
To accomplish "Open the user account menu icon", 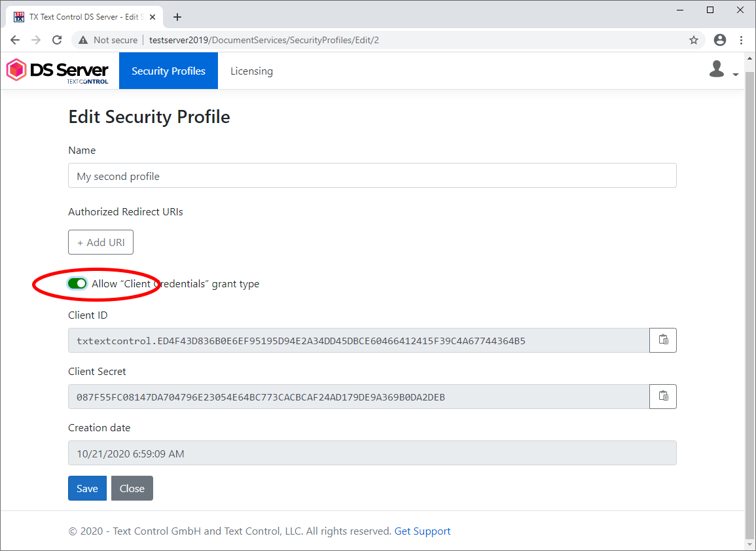I will click(x=717, y=69).
